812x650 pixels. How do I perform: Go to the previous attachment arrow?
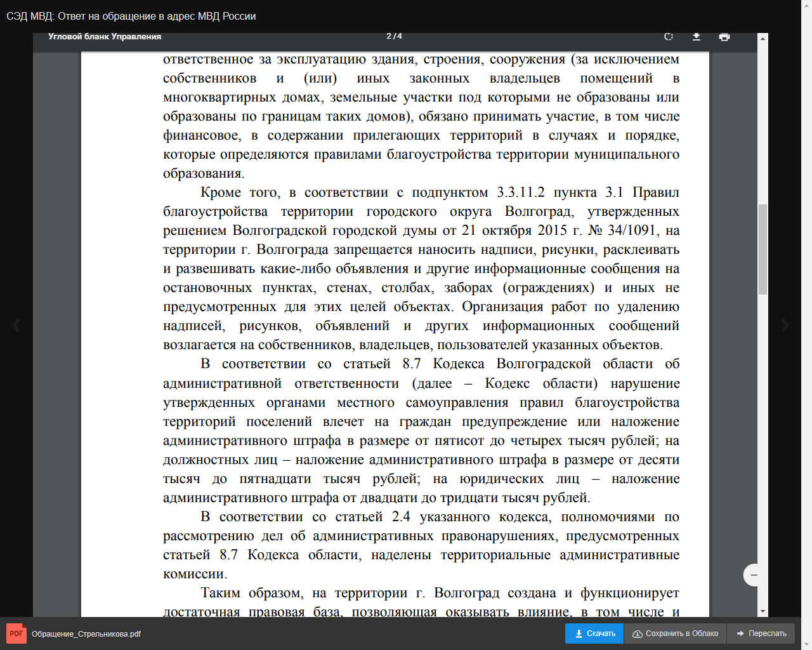pyautogui.click(x=16, y=326)
